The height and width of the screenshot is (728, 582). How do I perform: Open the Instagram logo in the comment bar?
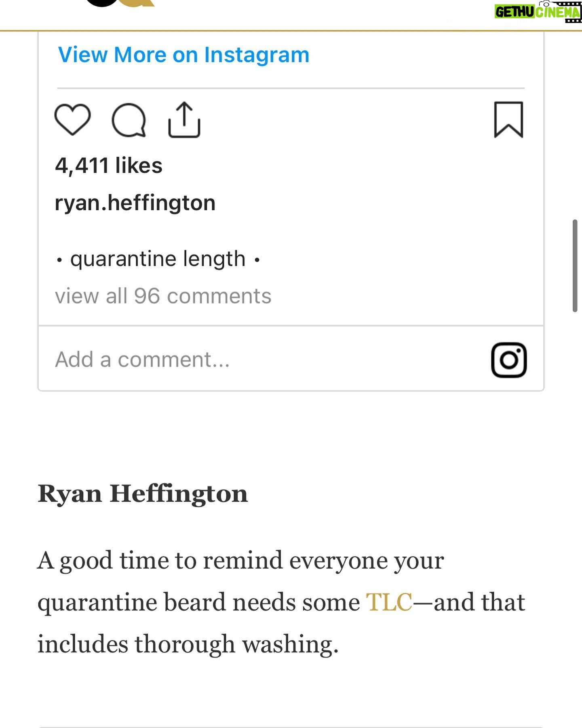[509, 360]
